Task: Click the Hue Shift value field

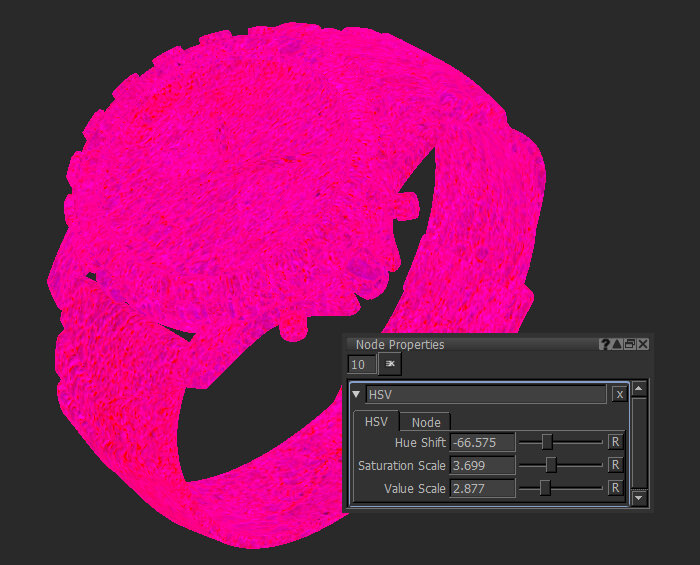Action: point(482,442)
